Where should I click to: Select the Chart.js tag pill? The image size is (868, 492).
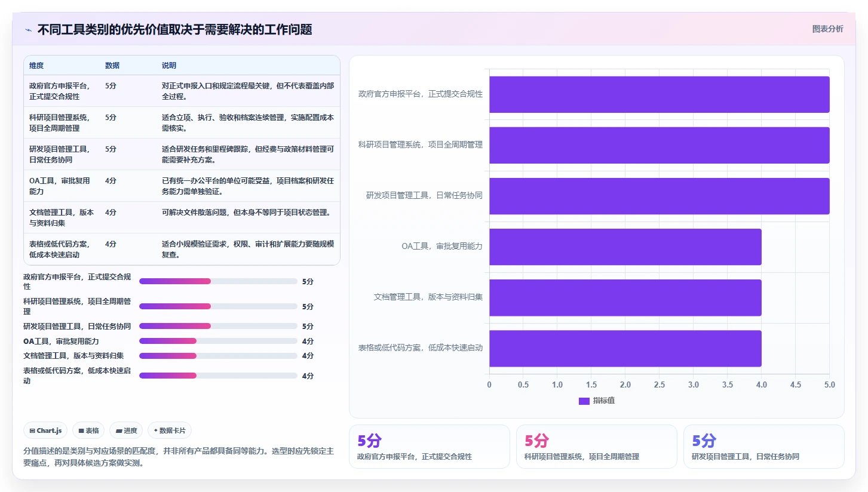45,430
